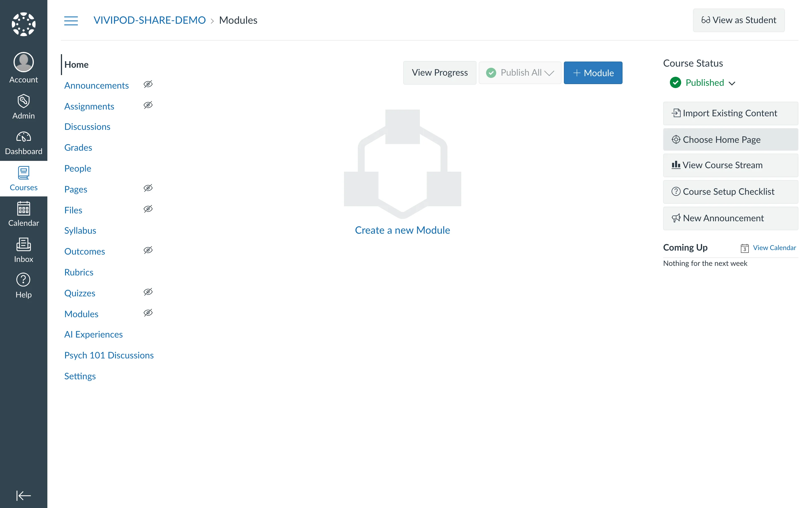Open Assignments in course navigation

89,106
